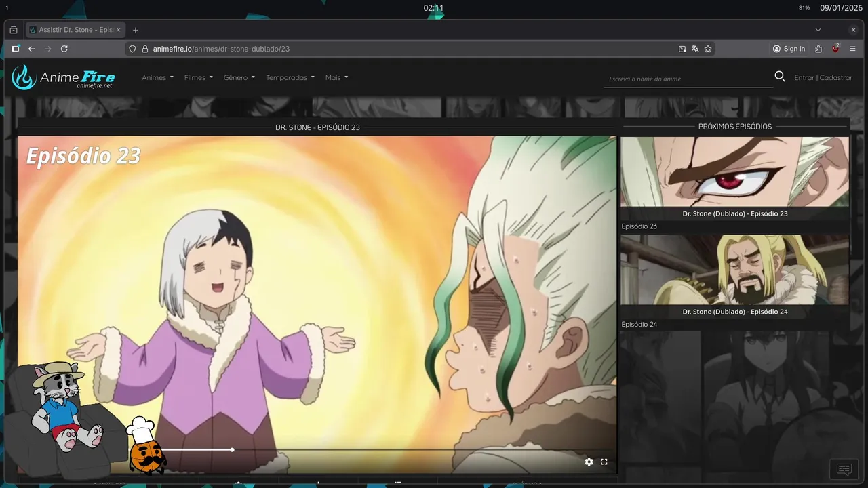
Task: Expand the Temporadas dropdown menu
Action: pos(290,77)
